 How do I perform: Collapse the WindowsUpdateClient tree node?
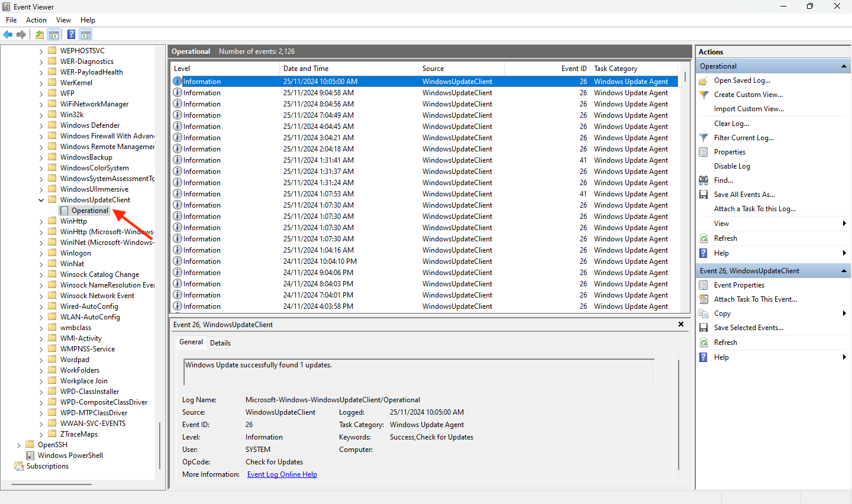click(40, 199)
